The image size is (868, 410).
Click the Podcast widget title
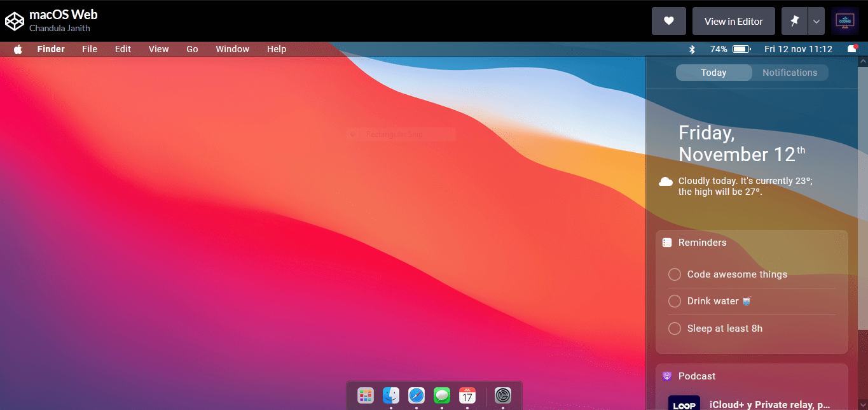(x=697, y=376)
